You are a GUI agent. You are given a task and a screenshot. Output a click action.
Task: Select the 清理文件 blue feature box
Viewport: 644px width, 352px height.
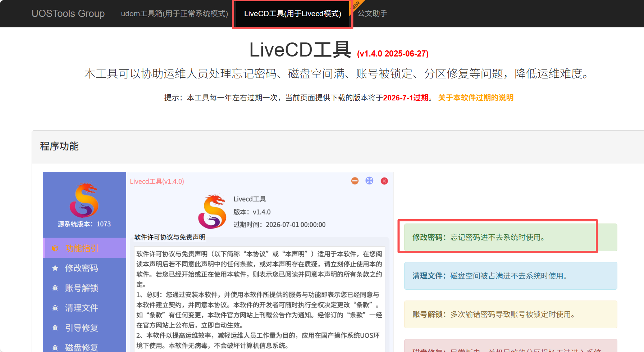511,276
